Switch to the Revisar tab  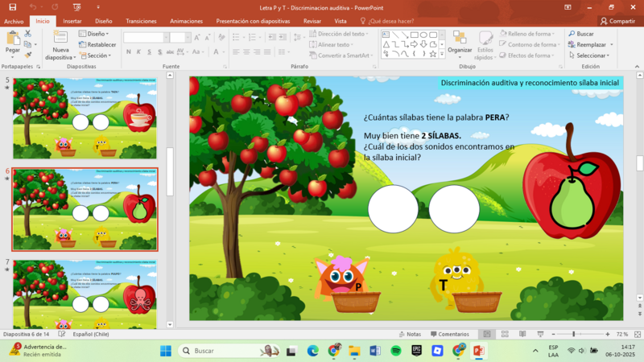pyautogui.click(x=312, y=21)
